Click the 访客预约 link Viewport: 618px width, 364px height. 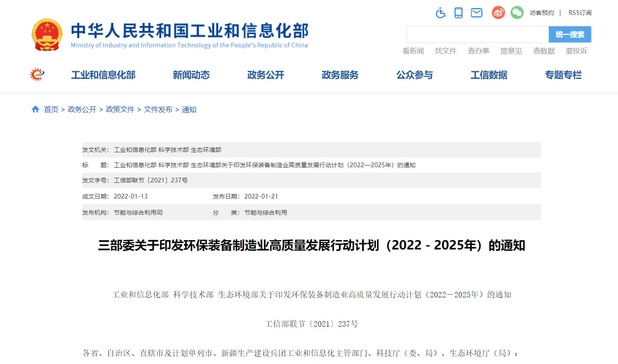pyautogui.click(x=542, y=13)
